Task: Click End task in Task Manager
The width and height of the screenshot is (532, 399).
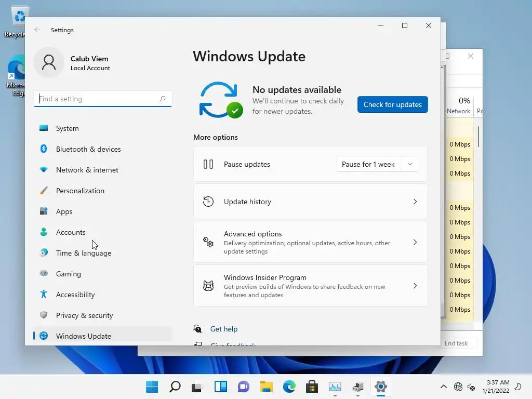Action: coord(456,343)
